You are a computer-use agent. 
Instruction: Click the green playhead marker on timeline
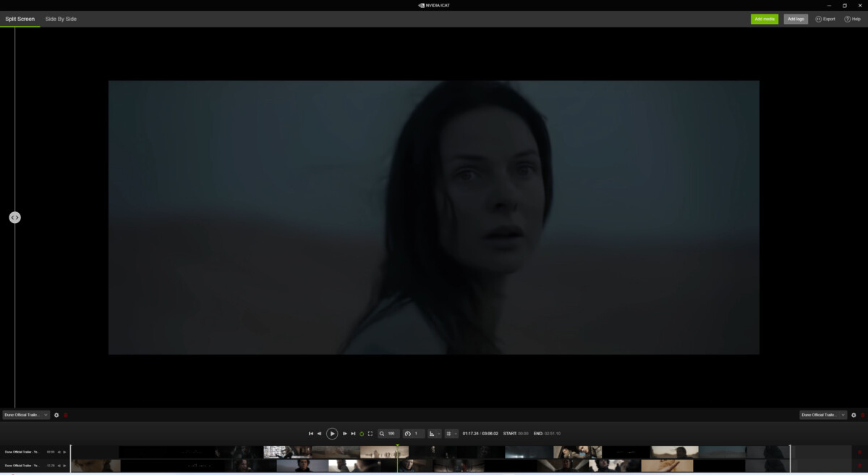point(397,446)
